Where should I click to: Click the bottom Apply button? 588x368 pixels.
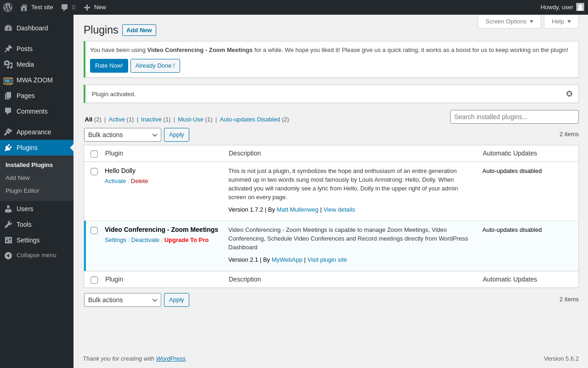(x=176, y=300)
